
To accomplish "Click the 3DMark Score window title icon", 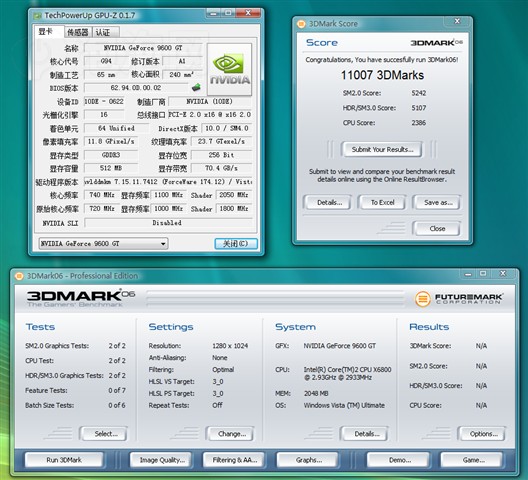I will [301, 24].
